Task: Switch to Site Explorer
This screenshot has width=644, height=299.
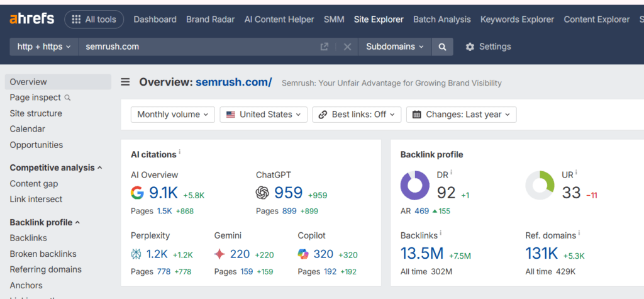Action: [379, 20]
